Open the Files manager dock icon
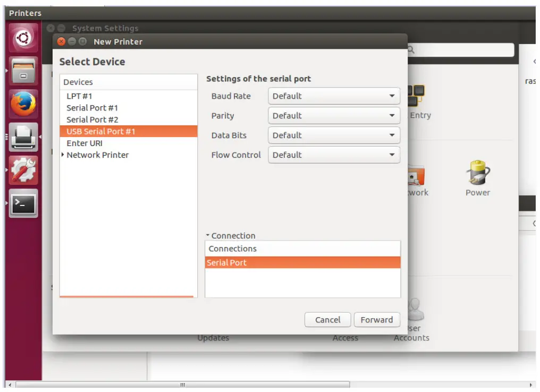 (x=23, y=71)
